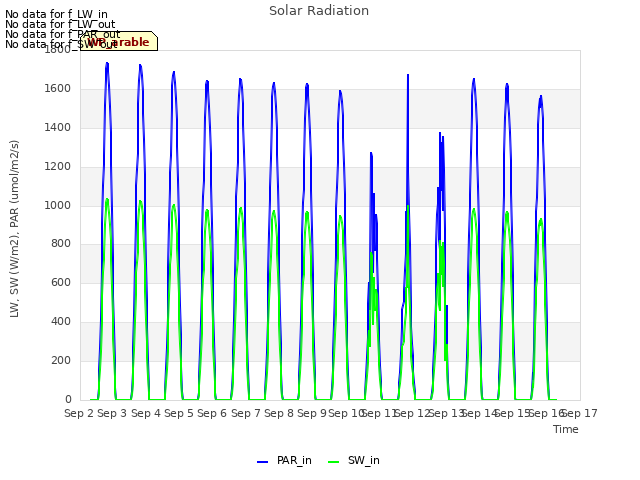Click the Sep 6 x-axis tick label

click(x=212, y=413)
